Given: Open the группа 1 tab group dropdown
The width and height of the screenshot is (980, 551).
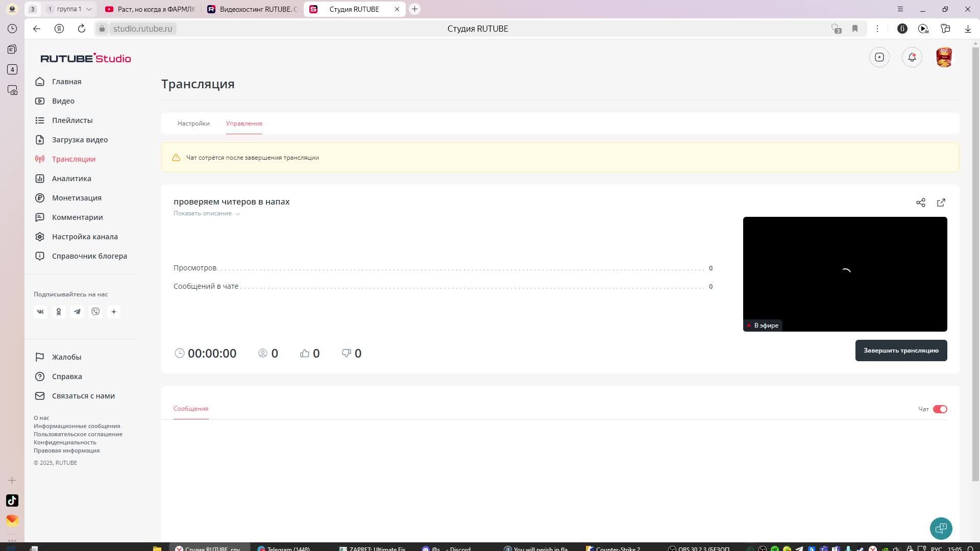Looking at the screenshot, I should (x=89, y=9).
